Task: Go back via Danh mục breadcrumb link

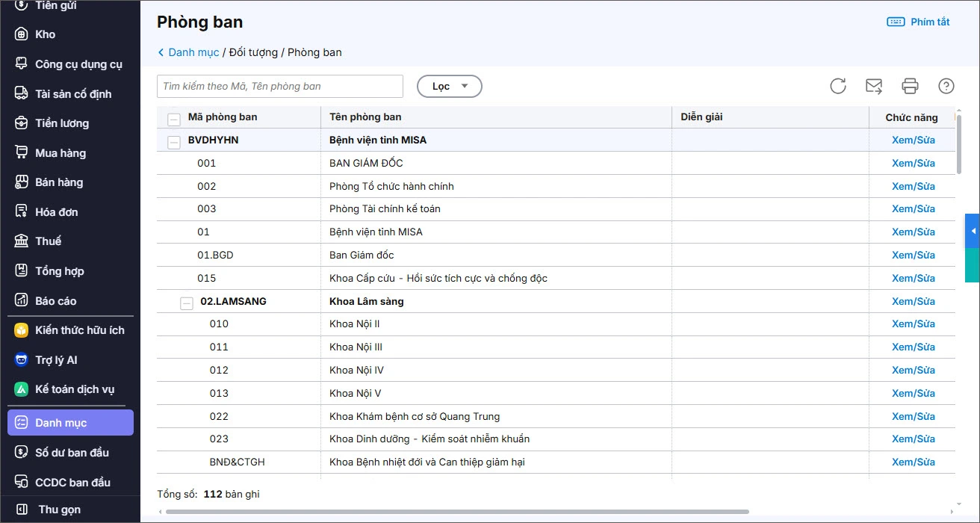Action: (x=193, y=52)
